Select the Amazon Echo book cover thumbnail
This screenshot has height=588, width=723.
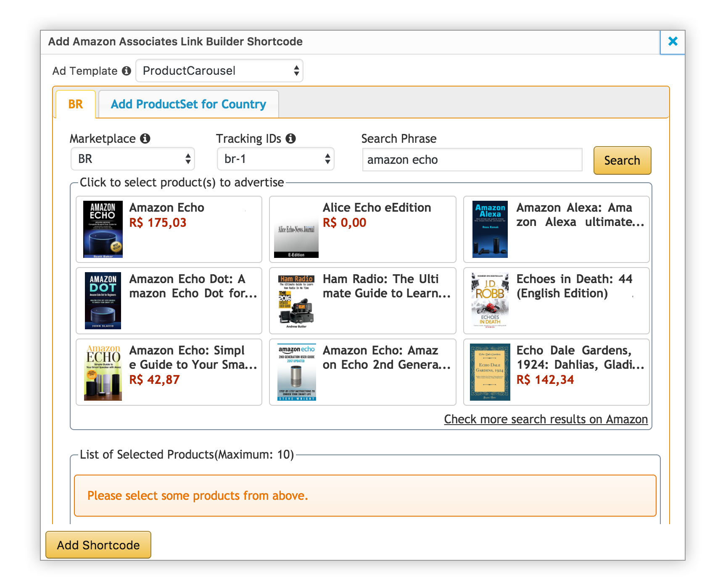tap(103, 229)
